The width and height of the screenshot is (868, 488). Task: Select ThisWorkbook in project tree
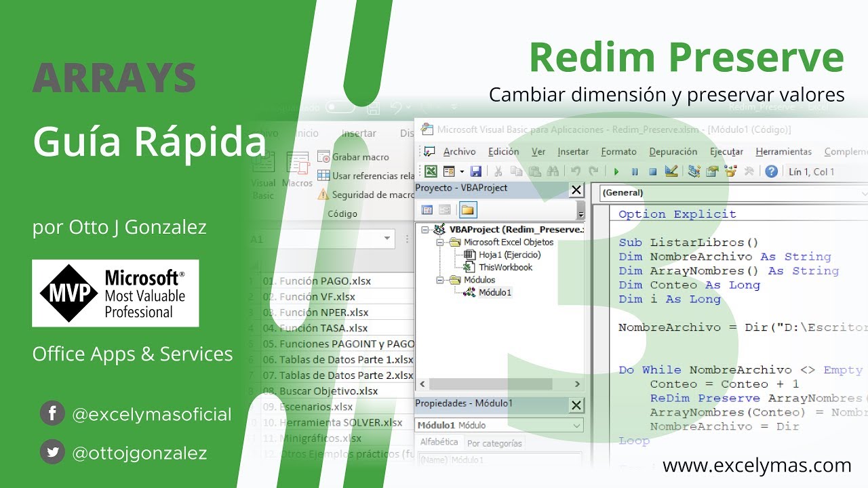click(x=498, y=267)
